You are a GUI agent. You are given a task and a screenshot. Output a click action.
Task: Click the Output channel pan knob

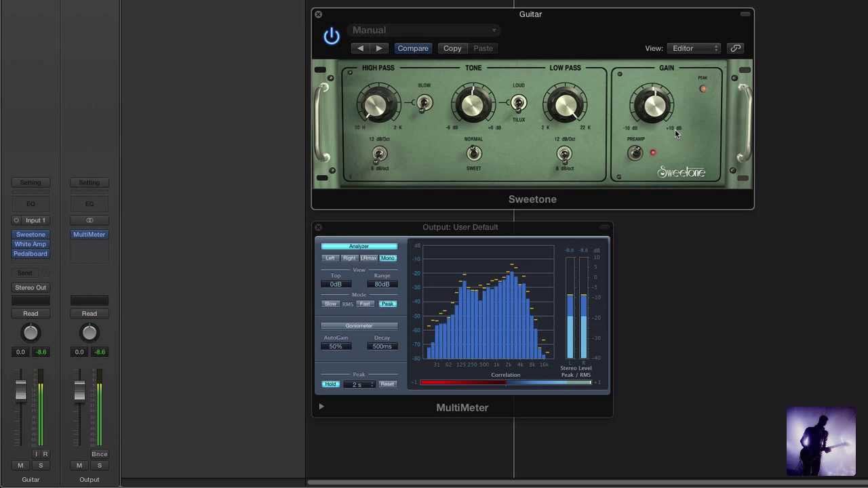(89, 333)
